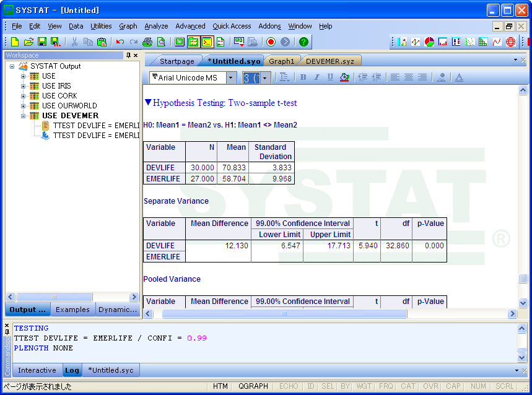Increase indent in output editor

(377, 77)
